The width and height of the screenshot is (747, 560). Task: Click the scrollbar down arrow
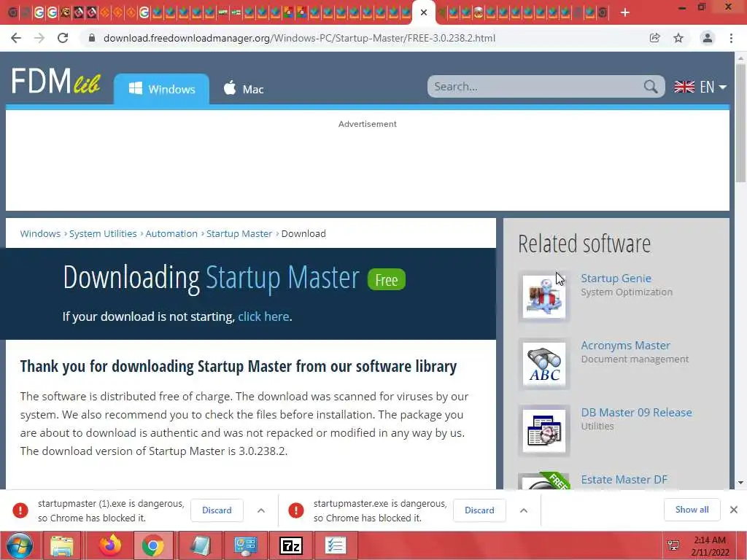(x=740, y=483)
